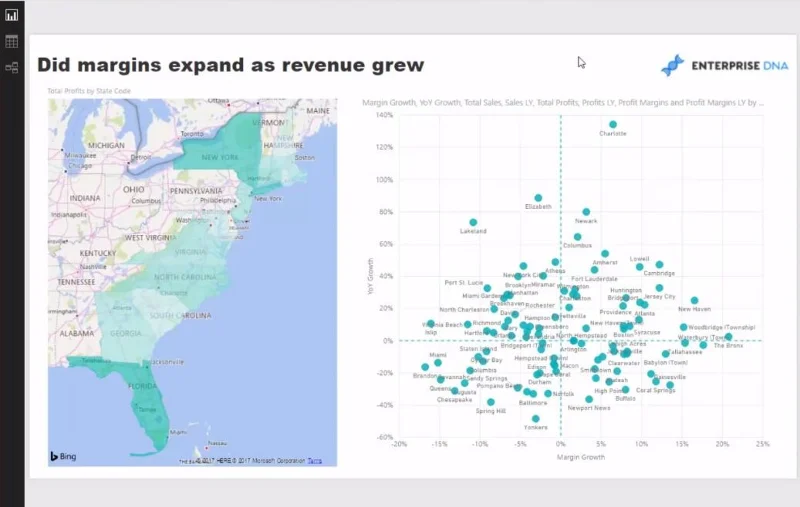This screenshot has height=507, width=800.
Task: Select the Columbus scatter point
Action: 578,237
